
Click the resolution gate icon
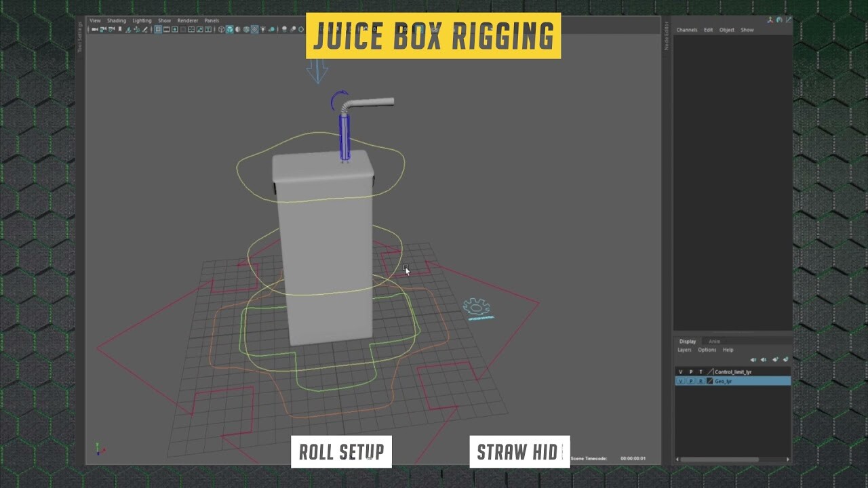174,28
